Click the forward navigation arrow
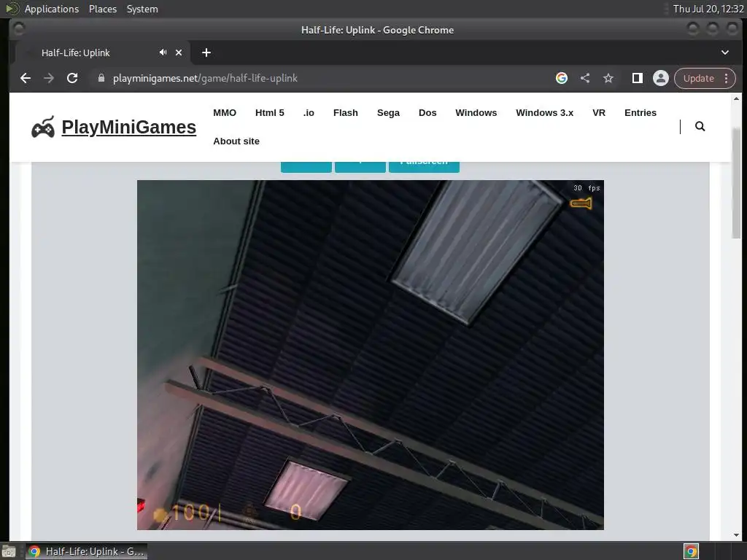The width and height of the screenshot is (747, 560). click(49, 78)
